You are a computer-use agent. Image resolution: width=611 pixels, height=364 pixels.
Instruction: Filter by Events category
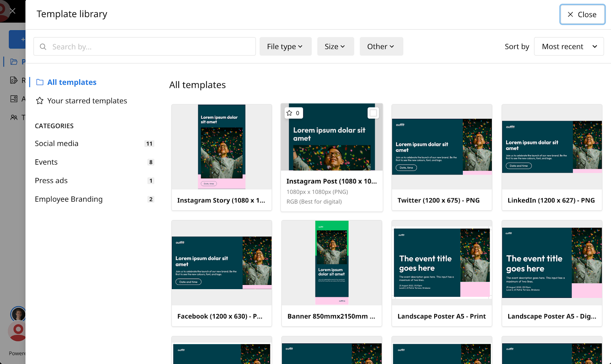pos(94,162)
